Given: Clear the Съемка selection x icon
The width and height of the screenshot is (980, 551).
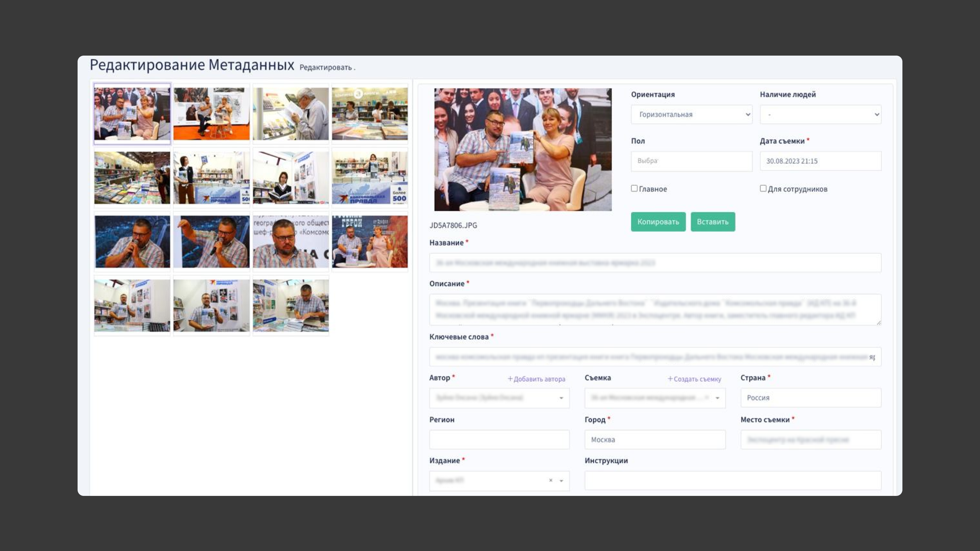Looking at the screenshot, I should tap(706, 397).
